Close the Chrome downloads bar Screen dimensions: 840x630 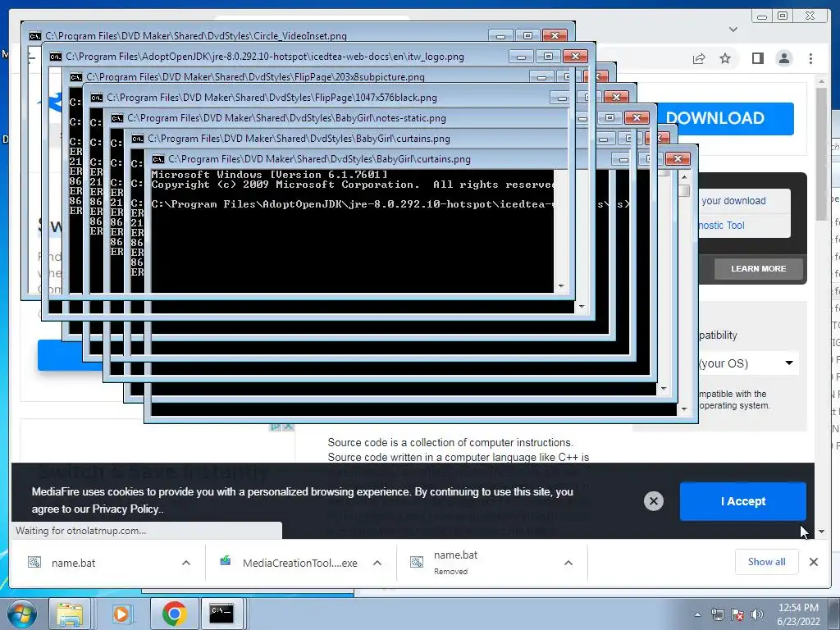[x=813, y=562]
